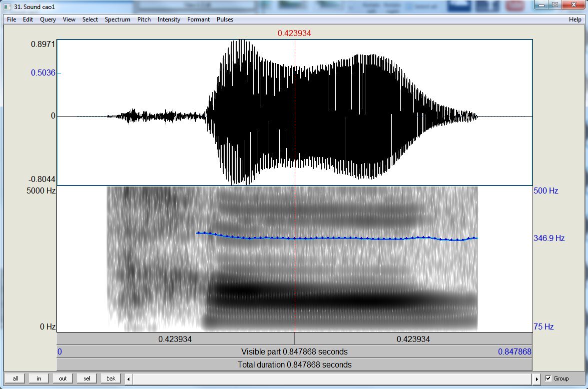The width and height of the screenshot is (588, 389).
Task: Open the Pitch menu
Action: click(144, 19)
